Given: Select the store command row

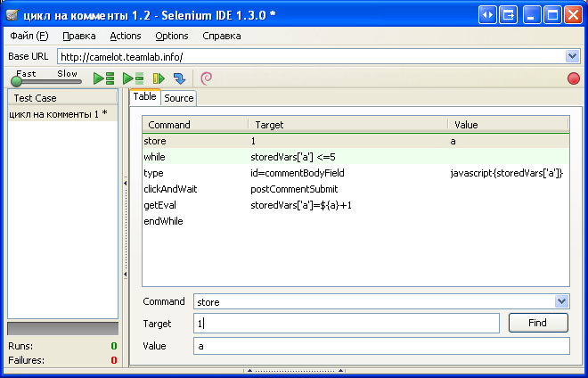Looking at the screenshot, I should click(355, 141).
